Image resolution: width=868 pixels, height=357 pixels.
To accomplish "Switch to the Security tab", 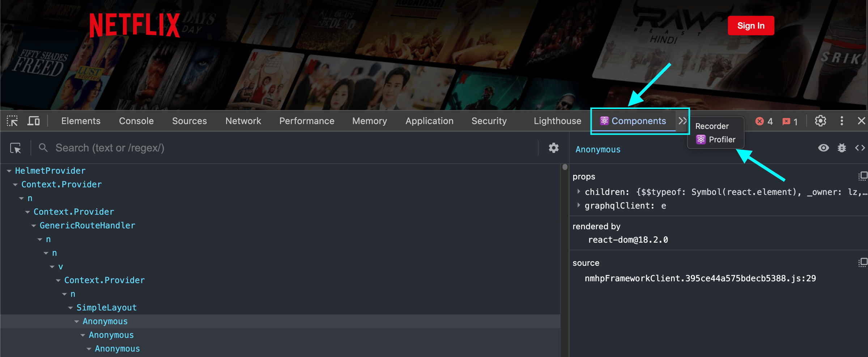I will [x=489, y=121].
